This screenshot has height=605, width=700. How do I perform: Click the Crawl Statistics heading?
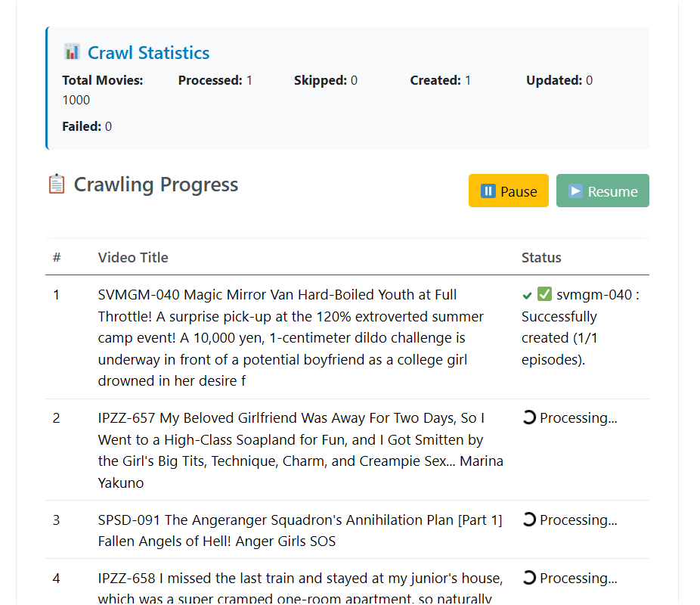coord(148,53)
